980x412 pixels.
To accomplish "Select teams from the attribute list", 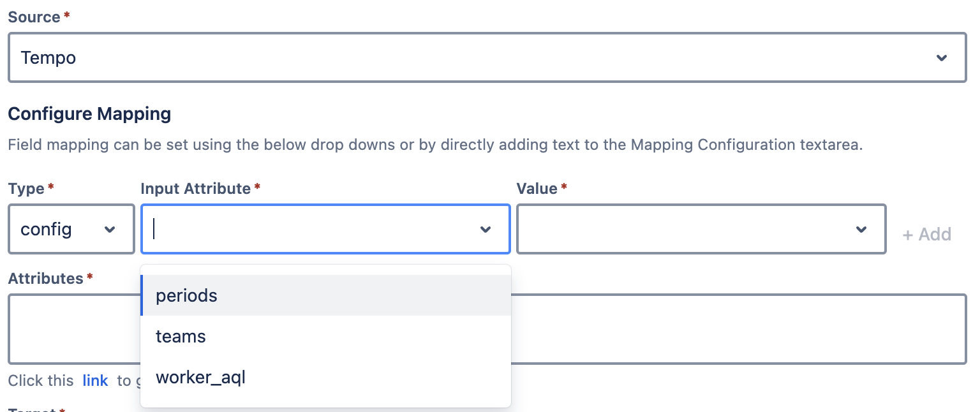I will (181, 336).
